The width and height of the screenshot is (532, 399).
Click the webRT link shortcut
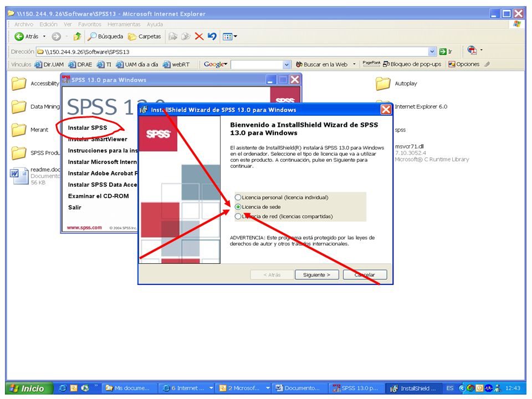pyautogui.click(x=176, y=64)
